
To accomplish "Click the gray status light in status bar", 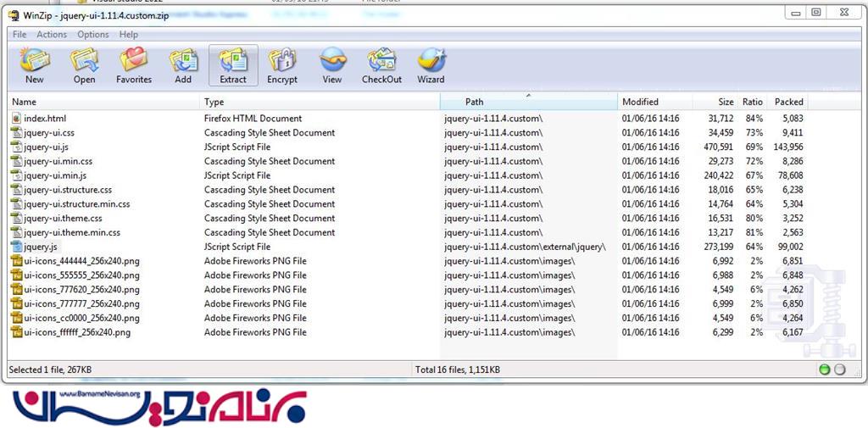I will (840, 370).
